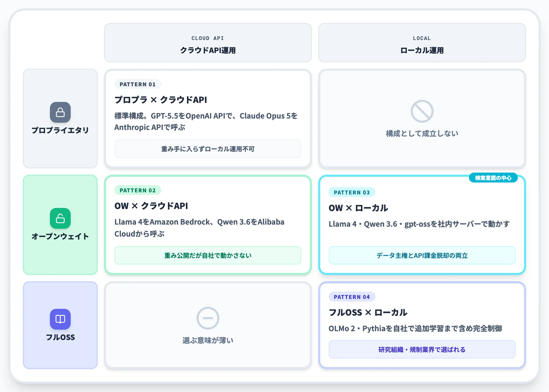Click the LOCAL small caption
This screenshot has width=549, height=392.
coord(422,38)
